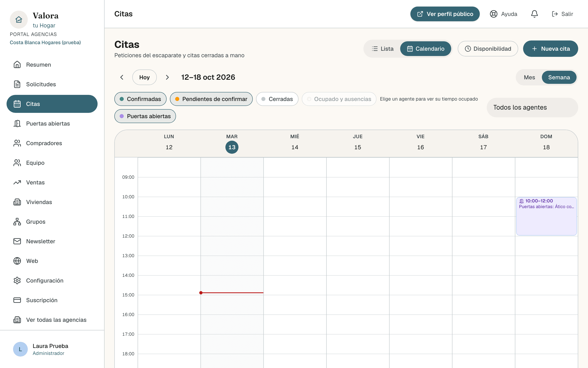Open Newsletter envelope icon

tap(17, 241)
